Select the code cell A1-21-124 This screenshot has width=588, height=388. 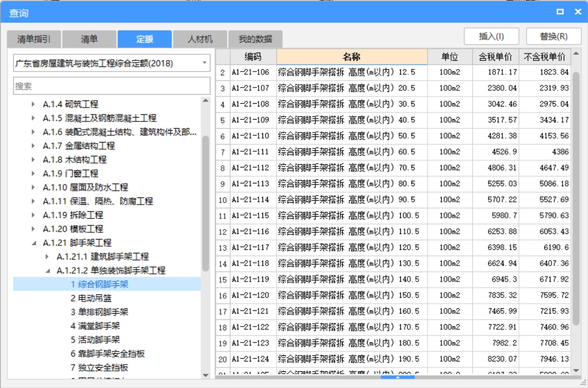coord(253,359)
